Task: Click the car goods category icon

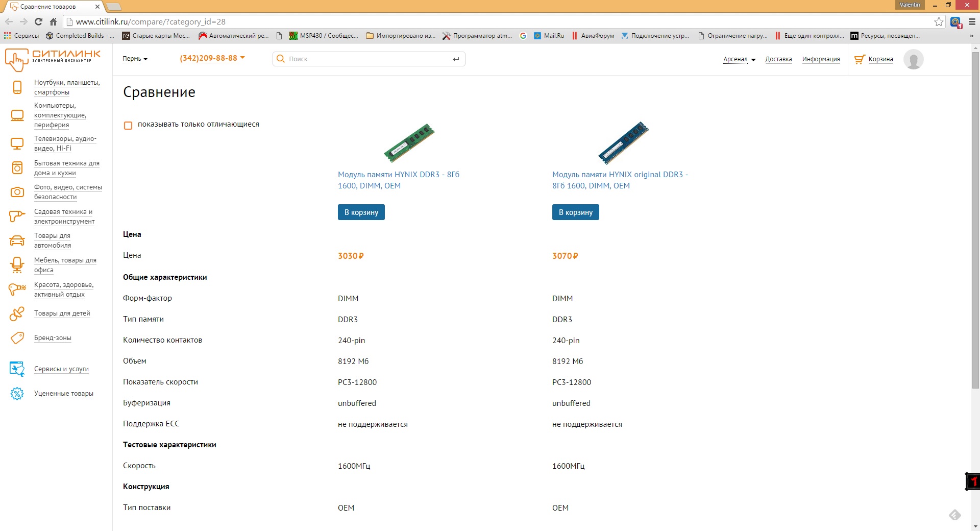Action: (17, 240)
